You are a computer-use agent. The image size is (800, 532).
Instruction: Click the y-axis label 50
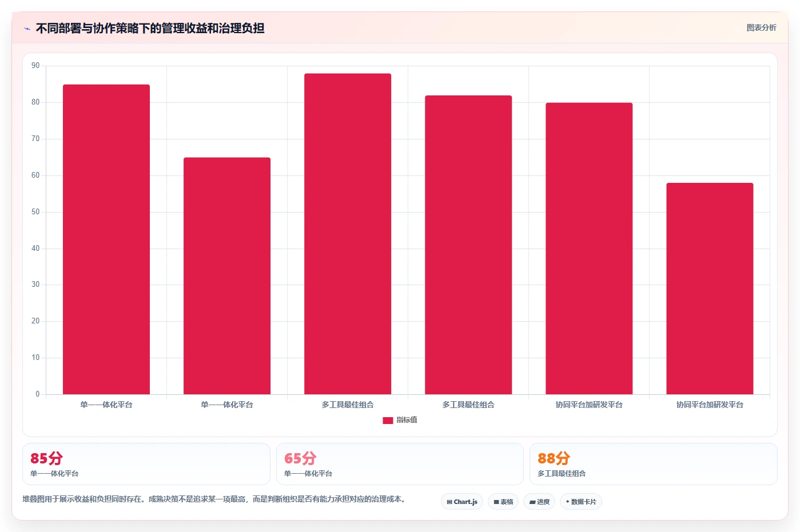(35, 212)
